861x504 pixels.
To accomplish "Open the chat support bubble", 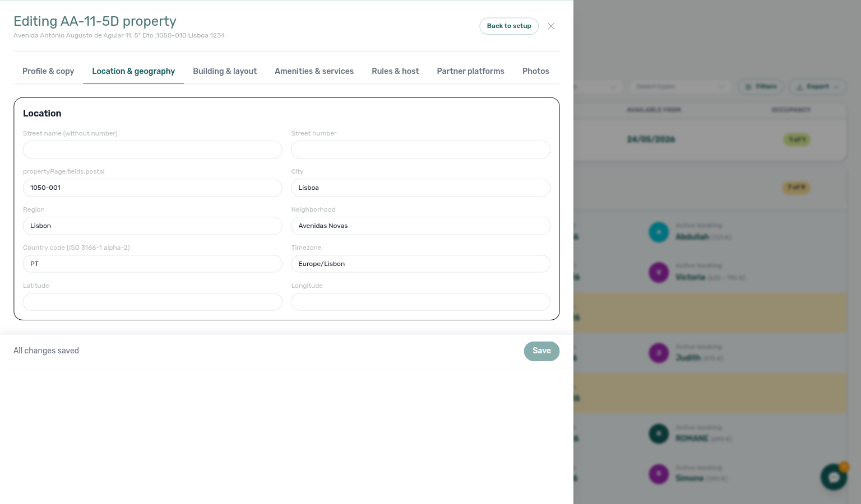I will (x=834, y=477).
